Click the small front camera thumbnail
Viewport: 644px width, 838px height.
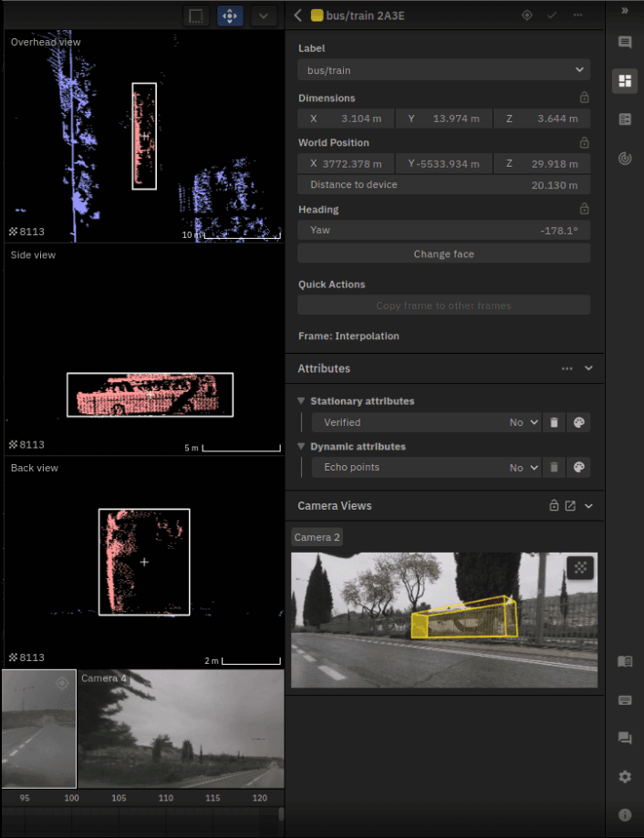click(39, 729)
